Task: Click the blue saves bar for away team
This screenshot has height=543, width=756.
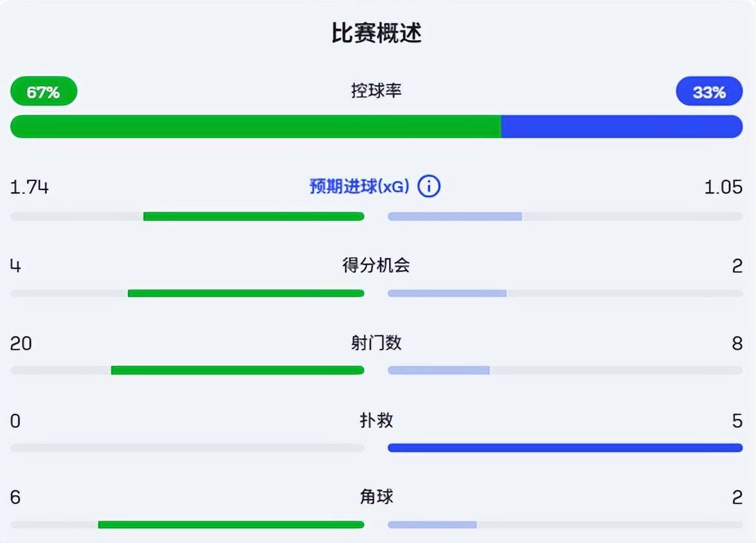Action: pos(564,447)
